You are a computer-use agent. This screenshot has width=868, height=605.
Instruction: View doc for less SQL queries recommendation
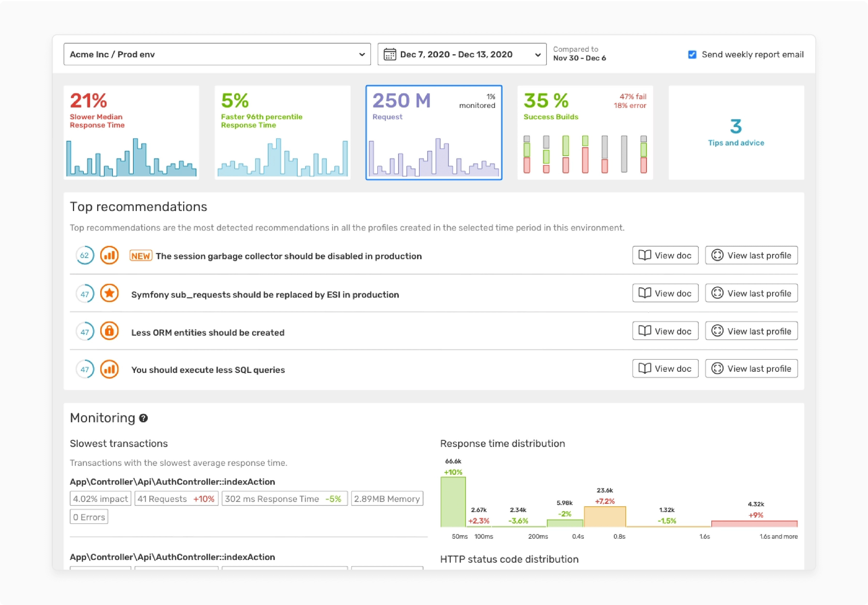tap(665, 369)
